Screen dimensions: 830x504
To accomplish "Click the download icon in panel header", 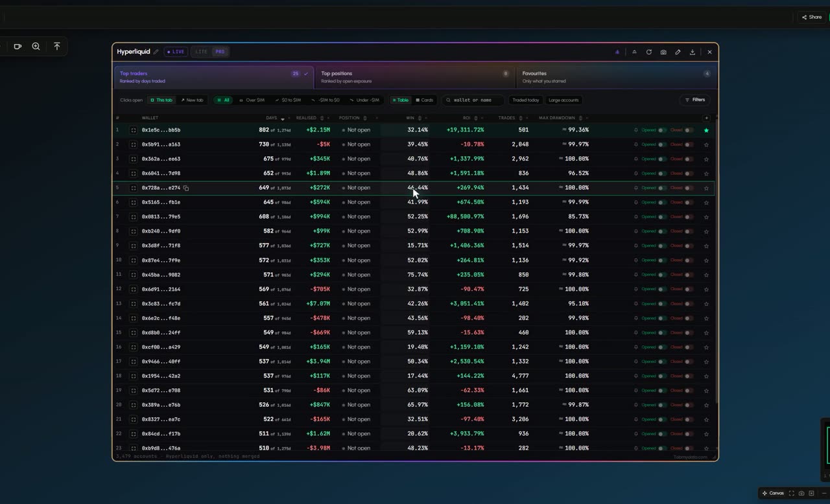I will point(693,52).
